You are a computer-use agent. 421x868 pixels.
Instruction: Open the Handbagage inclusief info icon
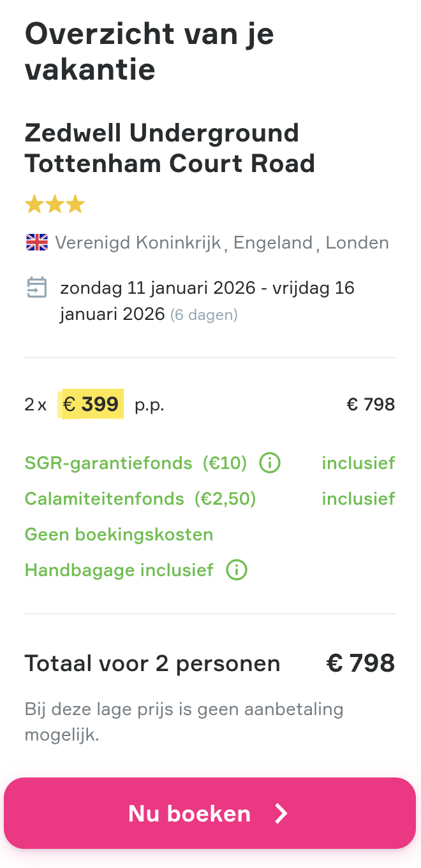(x=236, y=570)
